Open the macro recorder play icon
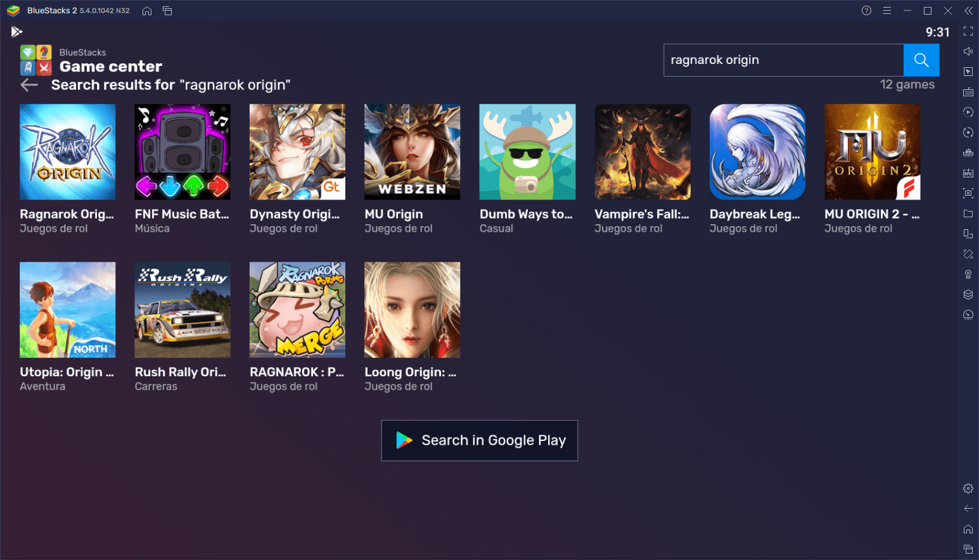Screen dimensions: 979x560 [968, 112]
